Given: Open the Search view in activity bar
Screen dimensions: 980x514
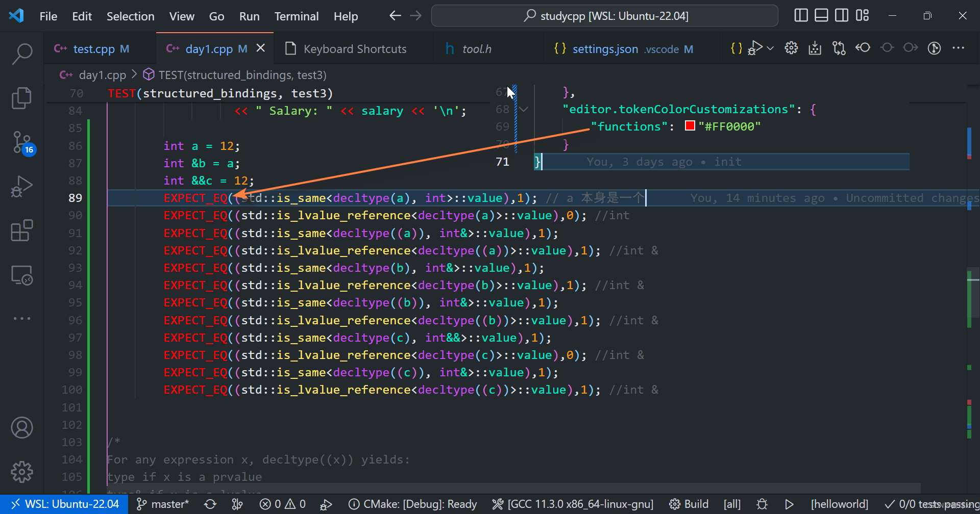Looking at the screenshot, I should coord(22,54).
